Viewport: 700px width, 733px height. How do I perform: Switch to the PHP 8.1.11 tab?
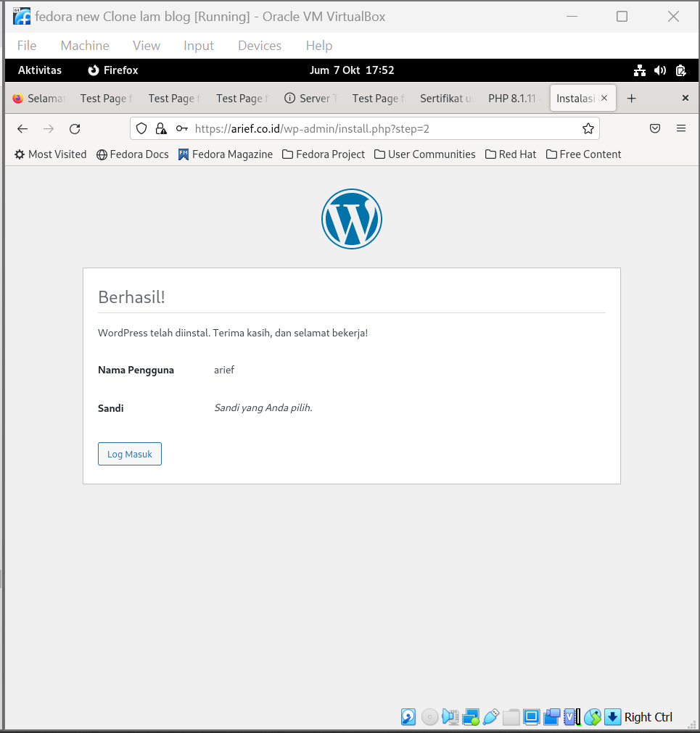pyautogui.click(x=514, y=98)
